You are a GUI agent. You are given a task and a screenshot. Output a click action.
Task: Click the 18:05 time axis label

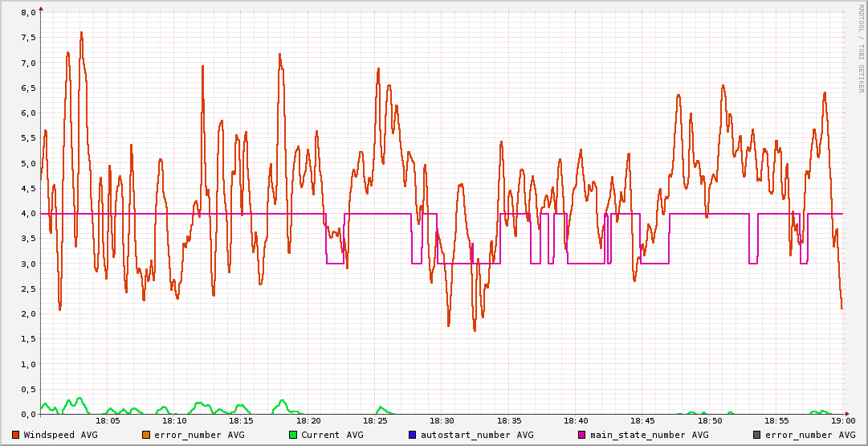pyautogui.click(x=108, y=420)
